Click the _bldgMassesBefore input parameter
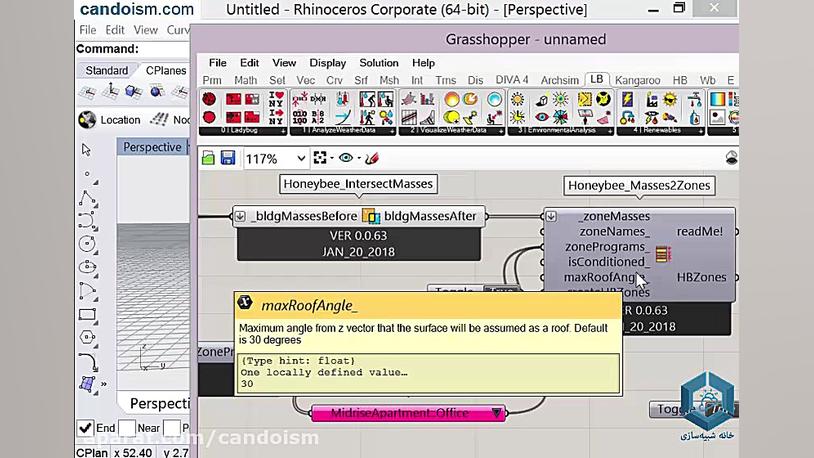 point(304,216)
